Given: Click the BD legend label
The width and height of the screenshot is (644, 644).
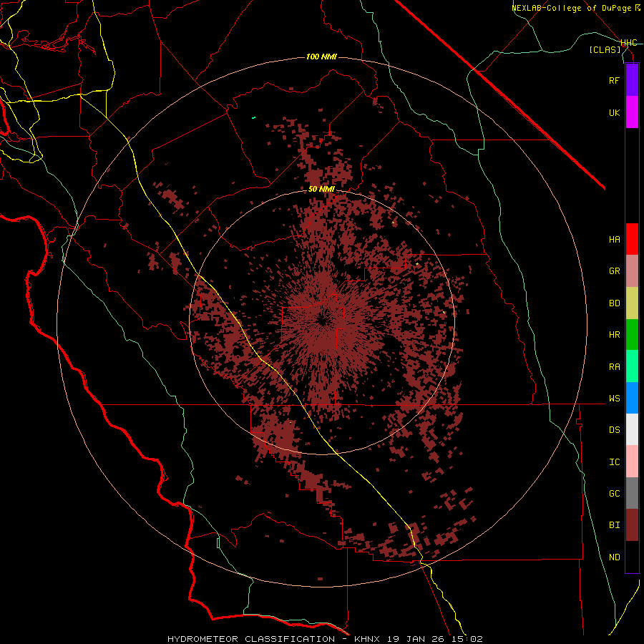Looking at the screenshot, I should [614, 303].
